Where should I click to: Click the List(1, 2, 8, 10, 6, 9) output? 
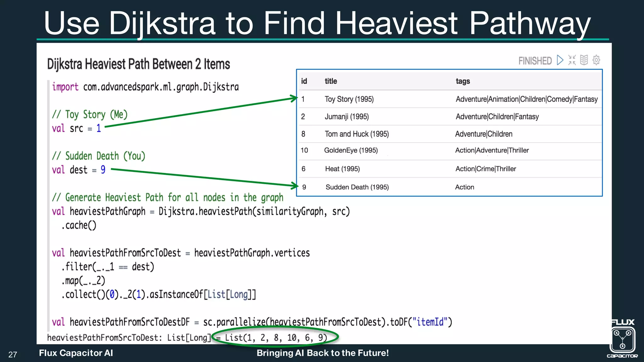tap(276, 337)
